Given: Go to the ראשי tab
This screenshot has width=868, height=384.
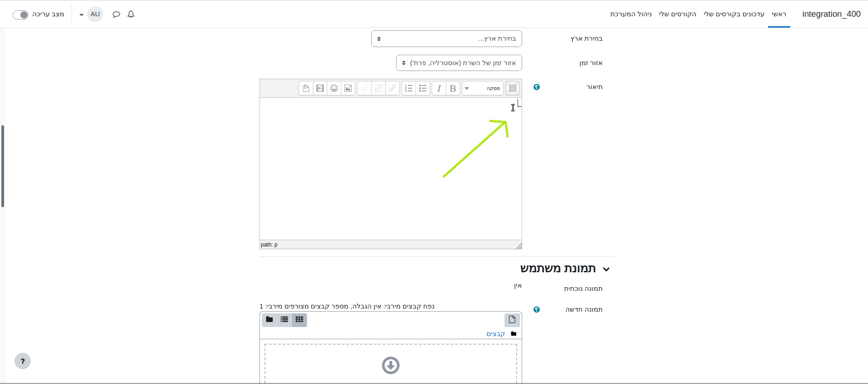Looking at the screenshot, I should pos(779,14).
